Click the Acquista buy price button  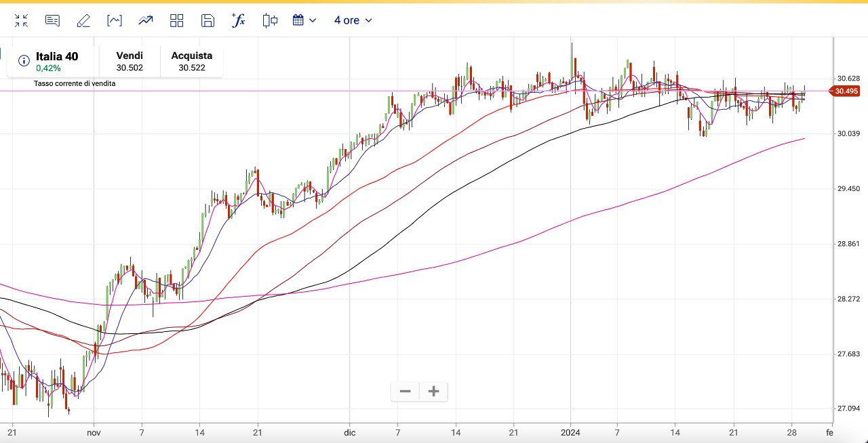(191, 62)
